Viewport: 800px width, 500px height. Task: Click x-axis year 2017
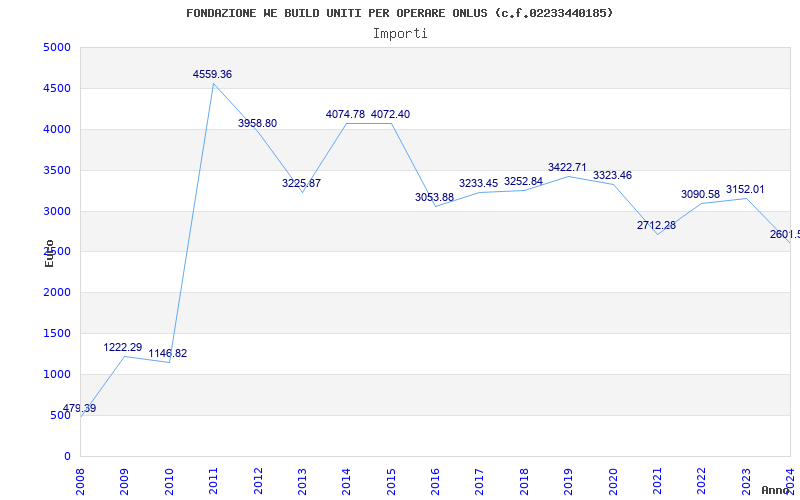pos(480,481)
